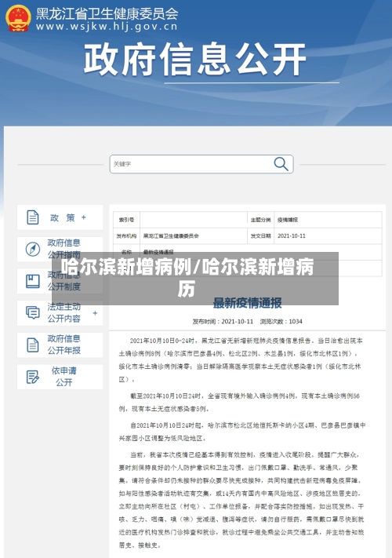Image resolution: width=392 pixels, height=558 pixels.
Task: Click the chat icon for 法定主动公开内容
Action: (x=33, y=313)
